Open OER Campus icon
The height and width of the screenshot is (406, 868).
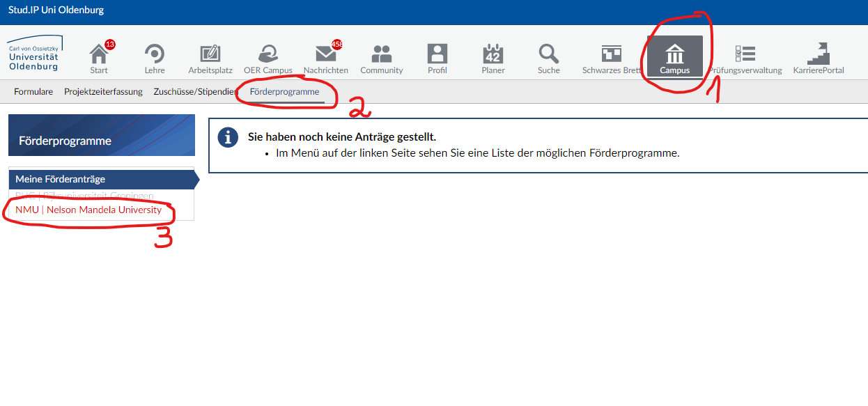coord(268,55)
